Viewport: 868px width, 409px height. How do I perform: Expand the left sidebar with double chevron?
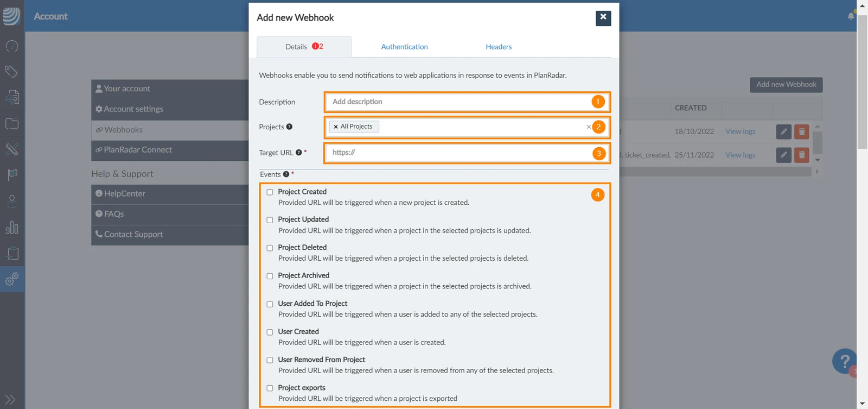click(10, 400)
